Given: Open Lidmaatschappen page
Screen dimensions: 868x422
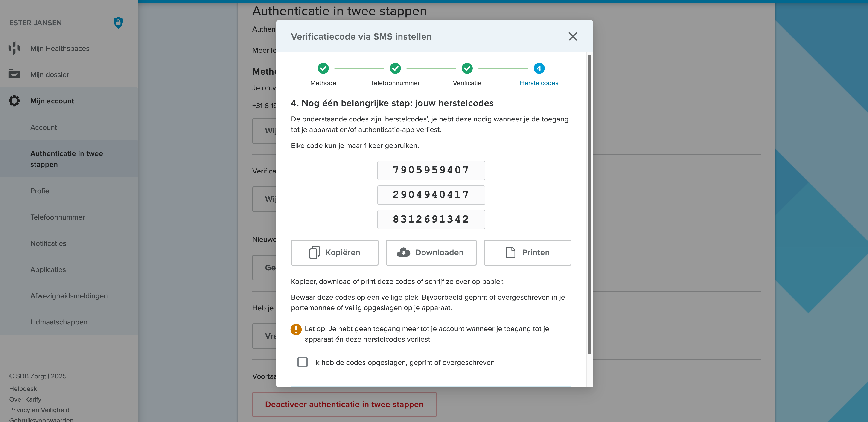Looking at the screenshot, I should [69, 322].
